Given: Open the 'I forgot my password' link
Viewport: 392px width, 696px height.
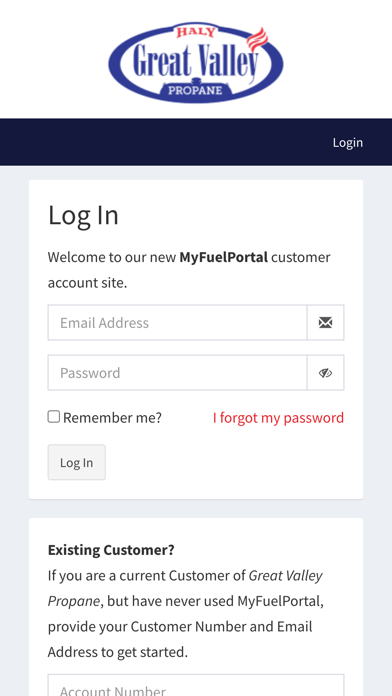Looking at the screenshot, I should coord(278,418).
